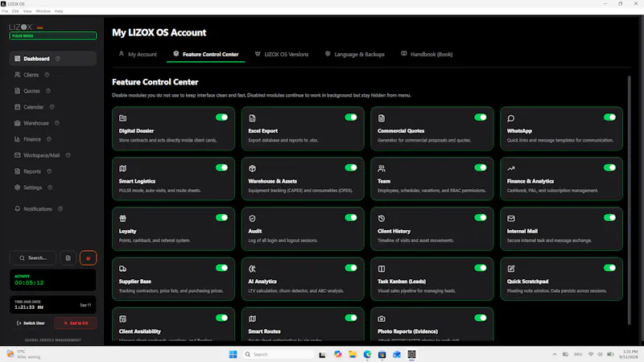644x362 pixels.
Task: Open the Edit menu
Action: (x=15, y=11)
